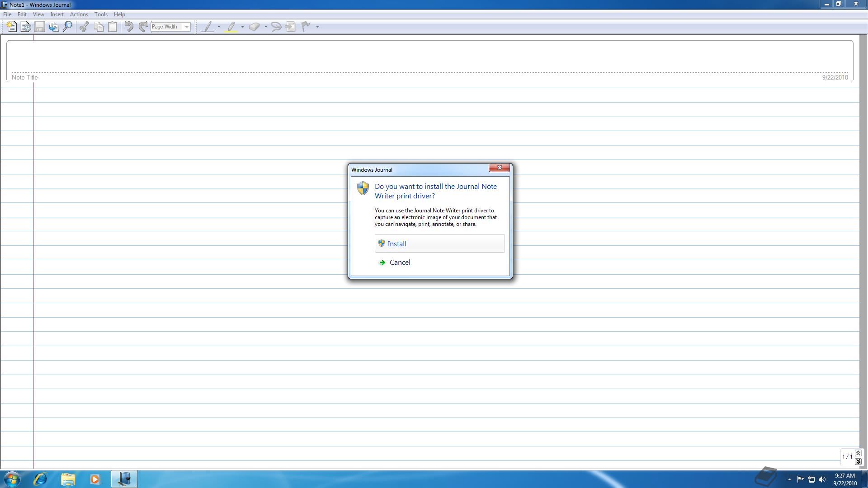Open Pen tool options dropdown arrow
The height and width of the screenshot is (488, 868).
tap(219, 27)
